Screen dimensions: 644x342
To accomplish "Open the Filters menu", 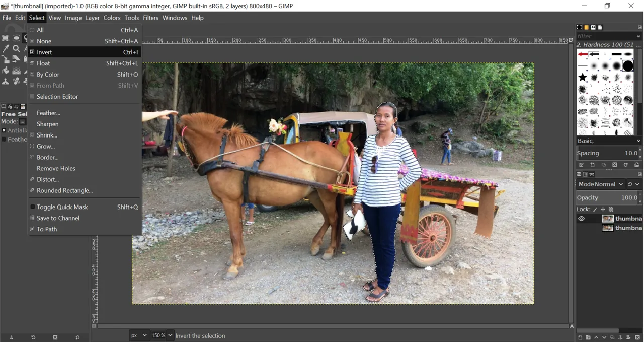I will click(x=150, y=18).
